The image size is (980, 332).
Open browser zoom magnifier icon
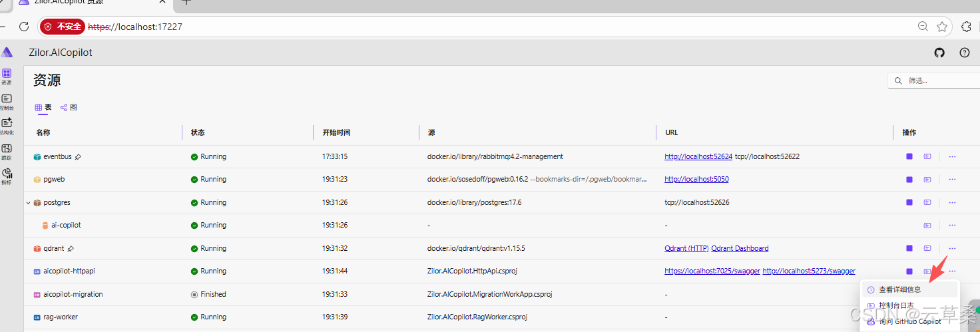pyautogui.click(x=923, y=27)
